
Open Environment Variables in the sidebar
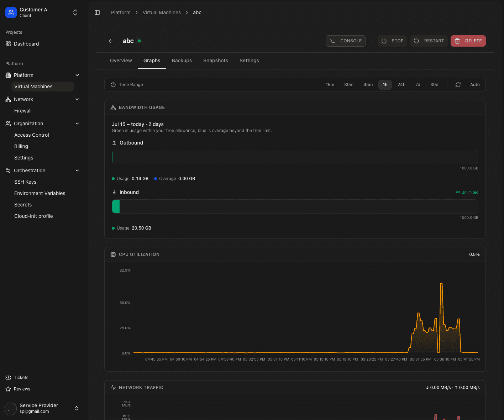click(42, 193)
